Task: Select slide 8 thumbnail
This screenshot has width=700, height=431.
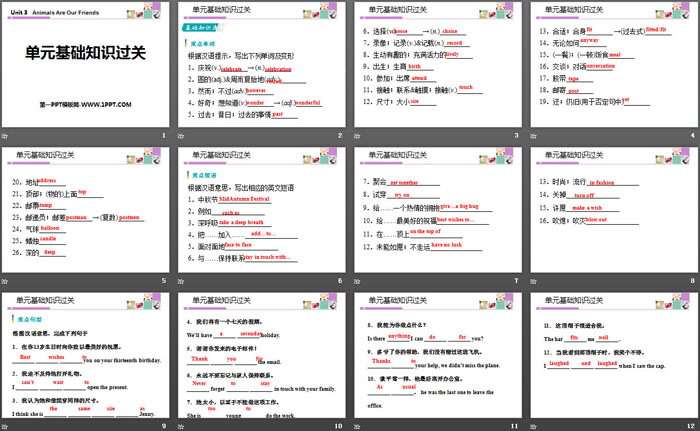Action: point(614,210)
